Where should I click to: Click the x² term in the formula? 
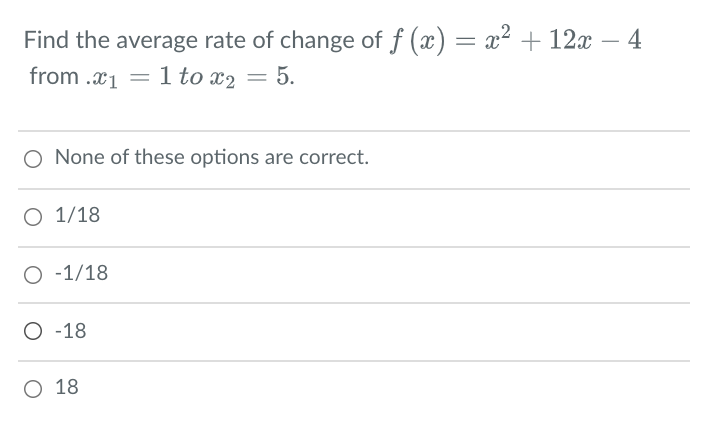coord(498,38)
